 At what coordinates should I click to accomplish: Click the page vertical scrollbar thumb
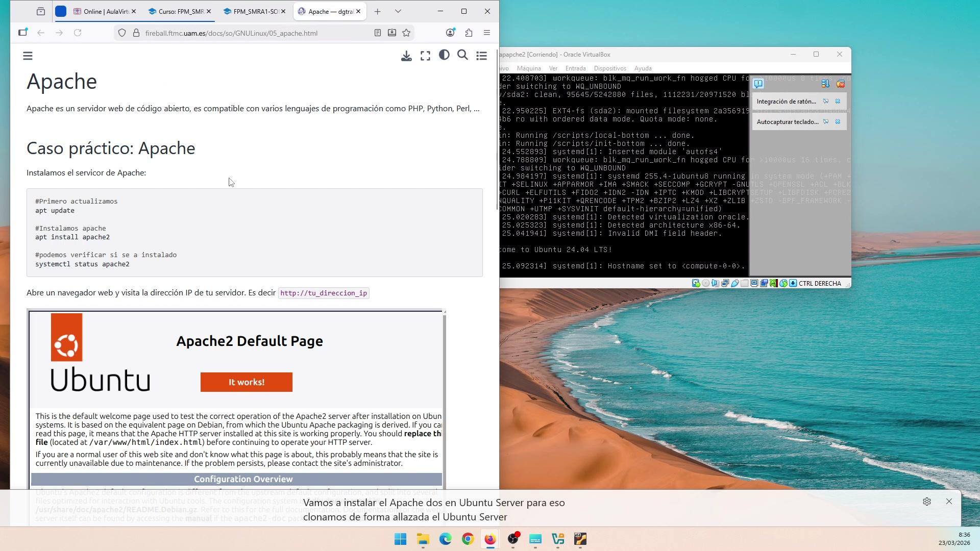pyautogui.click(x=498, y=128)
